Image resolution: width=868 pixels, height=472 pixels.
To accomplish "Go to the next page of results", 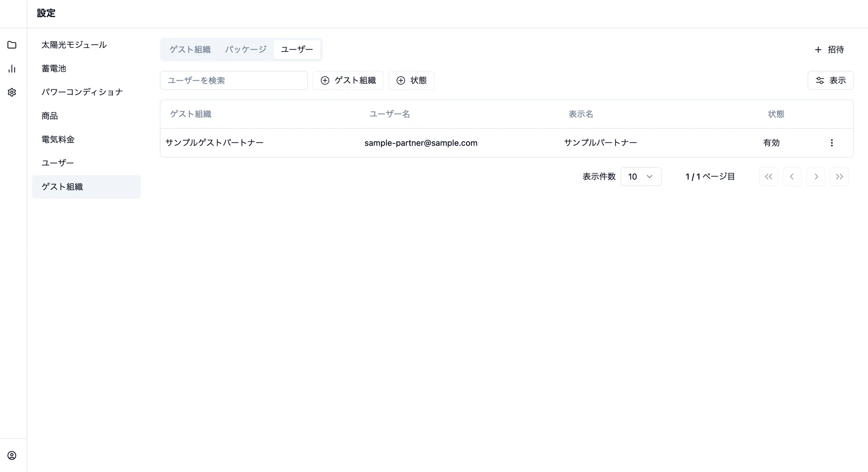I will 816,177.
